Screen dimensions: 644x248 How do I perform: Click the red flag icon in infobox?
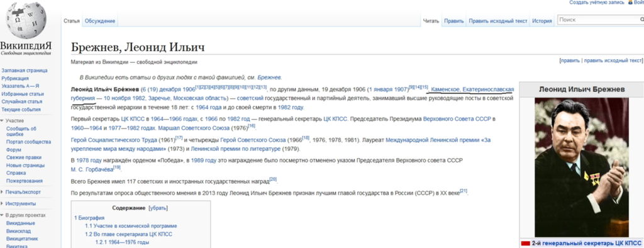[x=525, y=244]
